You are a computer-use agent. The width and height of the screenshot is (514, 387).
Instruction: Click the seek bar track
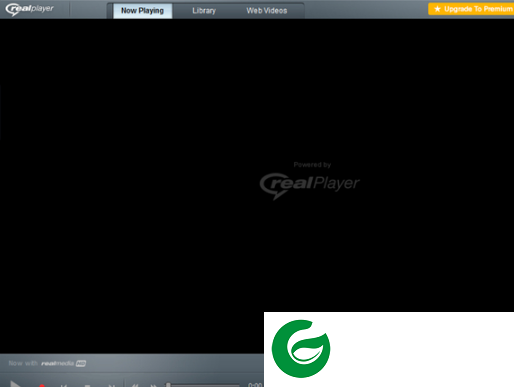(203, 386)
